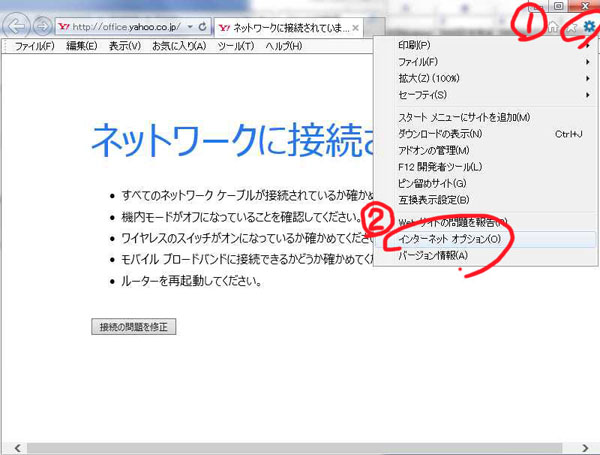Close the ネットワークに接続されていま tab
This screenshot has height=455, width=600.
click(355, 28)
